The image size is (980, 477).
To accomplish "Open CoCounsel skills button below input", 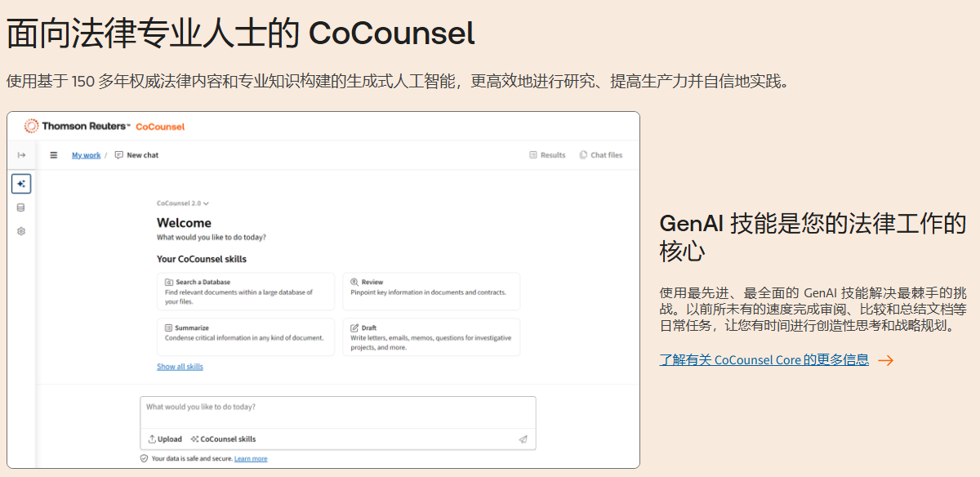I will (223, 439).
